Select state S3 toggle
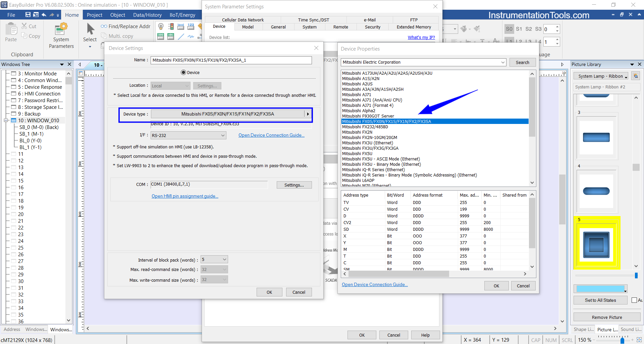Image resolution: width=644 pixels, height=344 pixels. [x=538, y=29]
